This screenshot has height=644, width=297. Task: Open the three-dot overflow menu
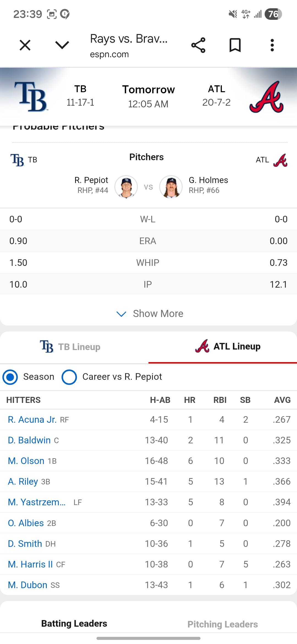[x=272, y=45]
